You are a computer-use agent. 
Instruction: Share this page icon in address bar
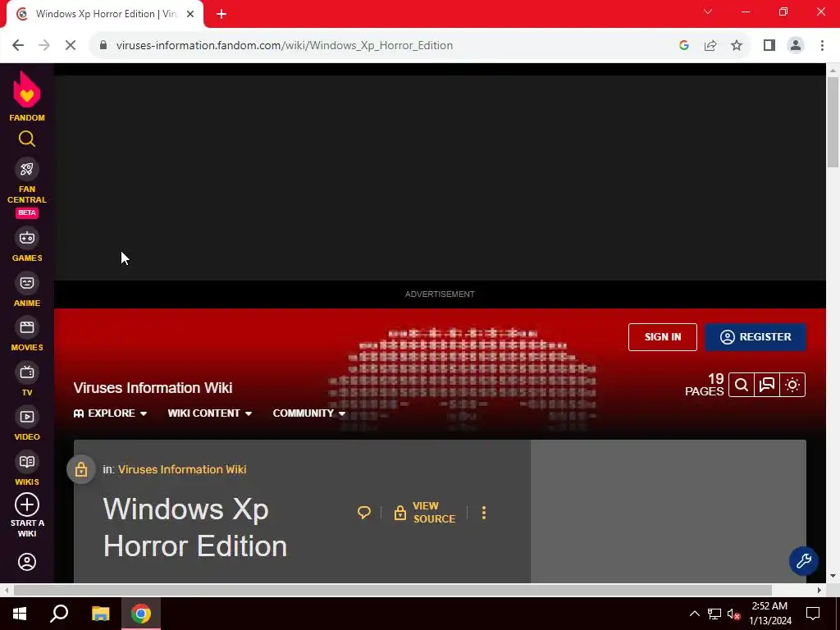(x=710, y=46)
